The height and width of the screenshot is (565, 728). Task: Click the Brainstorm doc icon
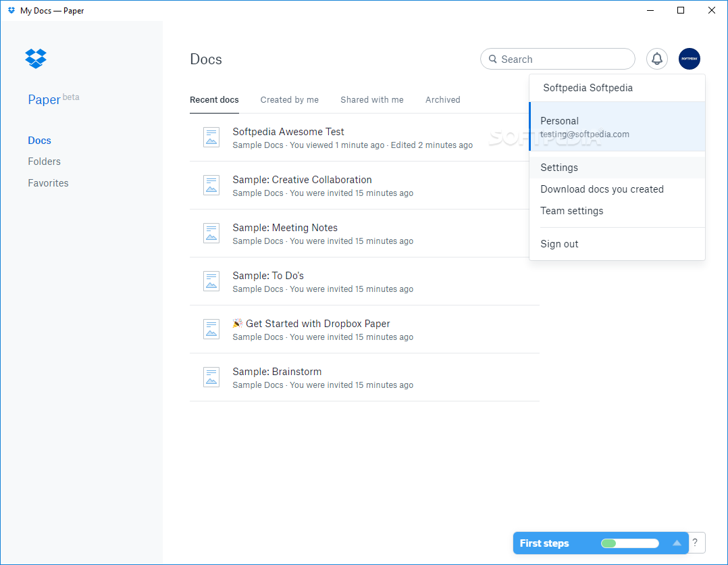[x=211, y=377]
